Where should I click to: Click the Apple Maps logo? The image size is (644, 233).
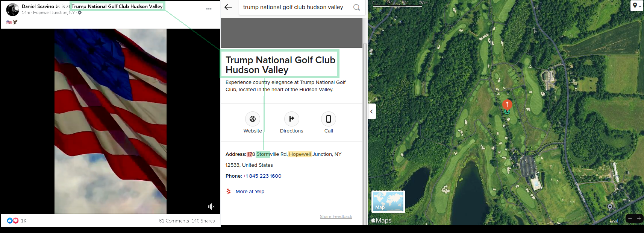381,221
